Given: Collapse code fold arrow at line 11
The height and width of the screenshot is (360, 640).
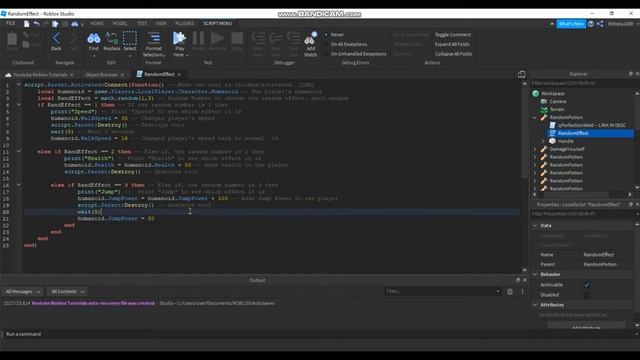Looking at the screenshot, I should tap(18, 151).
